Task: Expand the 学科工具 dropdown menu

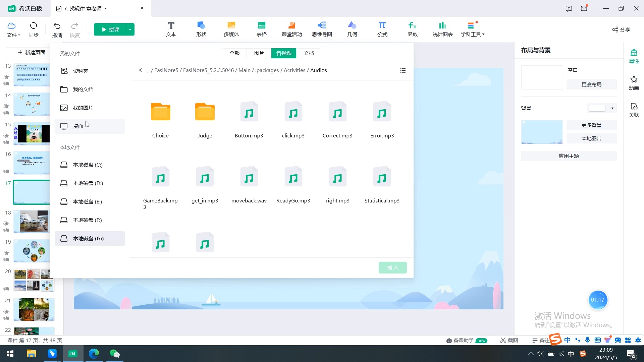Action: (473, 29)
